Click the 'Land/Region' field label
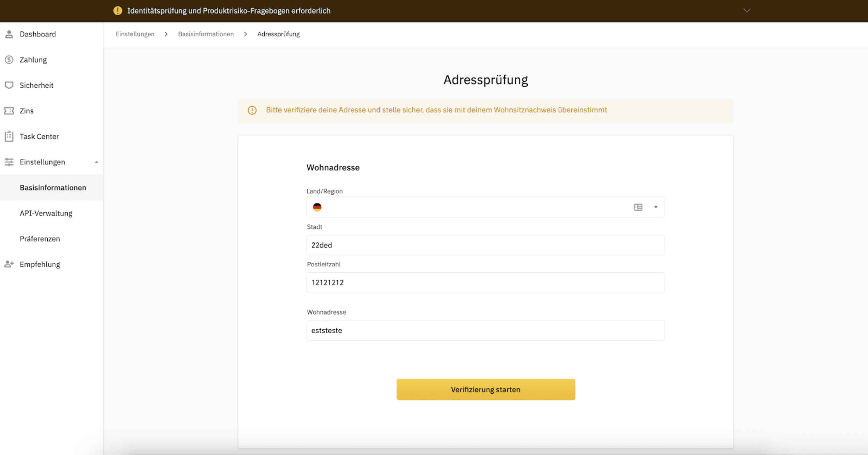The width and height of the screenshot is (868, 455). [x=324, y=191]
